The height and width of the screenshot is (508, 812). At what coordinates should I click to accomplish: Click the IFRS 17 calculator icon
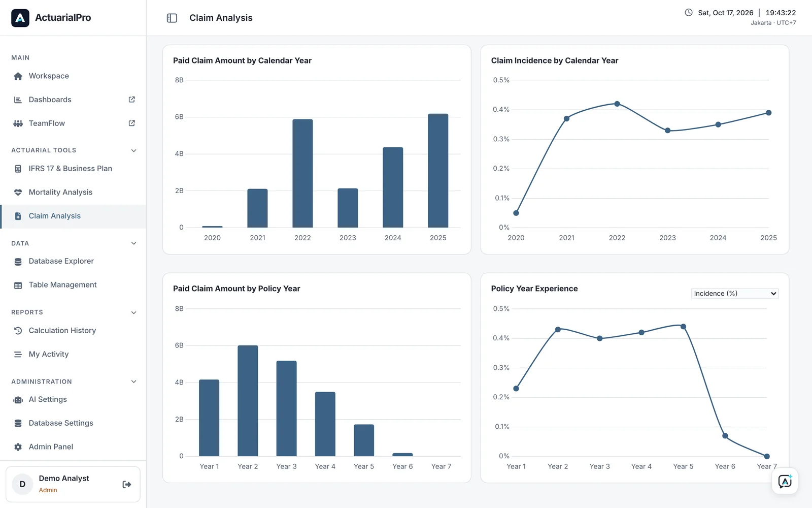point(18,169)
